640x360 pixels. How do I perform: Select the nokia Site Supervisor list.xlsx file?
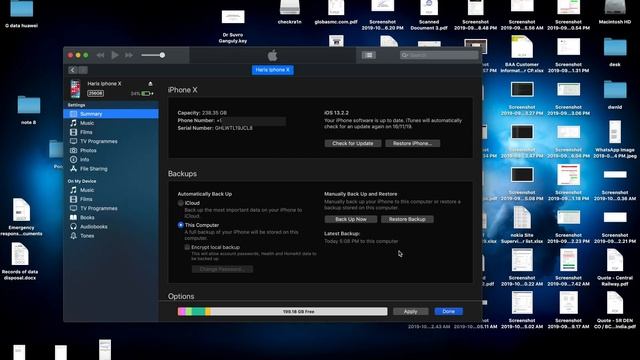pos(522,225)
